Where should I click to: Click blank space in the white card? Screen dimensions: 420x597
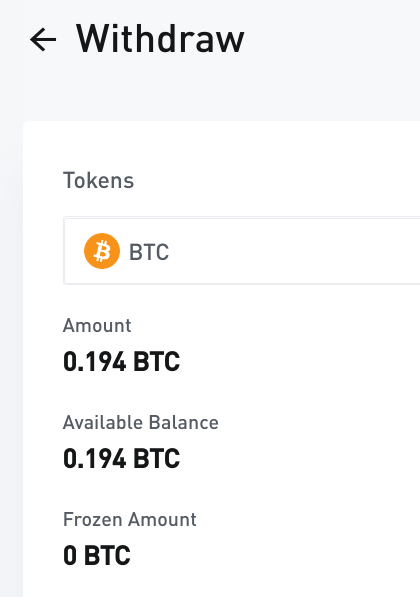pyautogui.click(x=305, y=457)
